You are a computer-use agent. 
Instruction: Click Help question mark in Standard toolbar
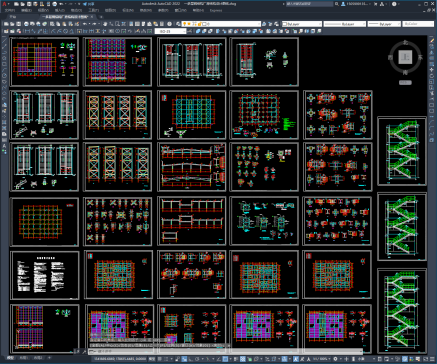[169, 24]
